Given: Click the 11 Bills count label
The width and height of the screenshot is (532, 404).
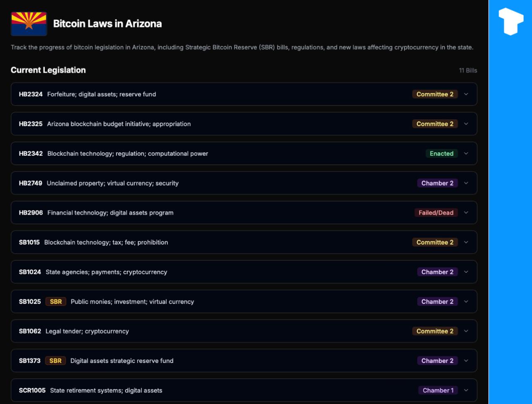Looking at the screenshot, I should [x=468, y=71].
